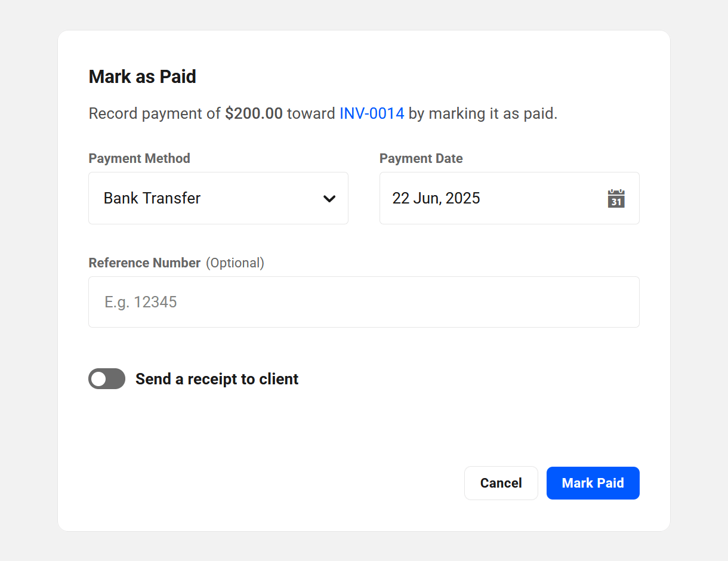Click the "E.g. 12345" placeholder text
Image resolution: width=728 pixels, height=561 pixels.
pyautogui.click(x=141, y=302)
